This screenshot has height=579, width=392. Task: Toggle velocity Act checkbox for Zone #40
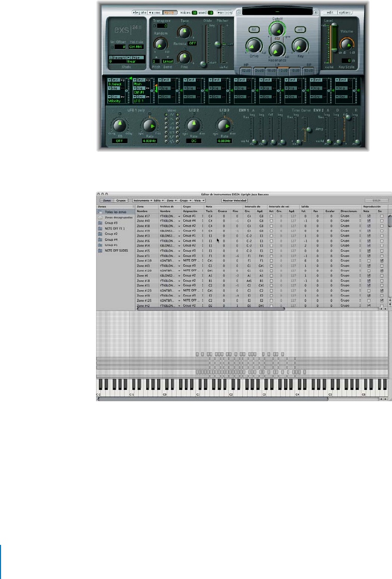pyautogui.click(x=272, y=221)
